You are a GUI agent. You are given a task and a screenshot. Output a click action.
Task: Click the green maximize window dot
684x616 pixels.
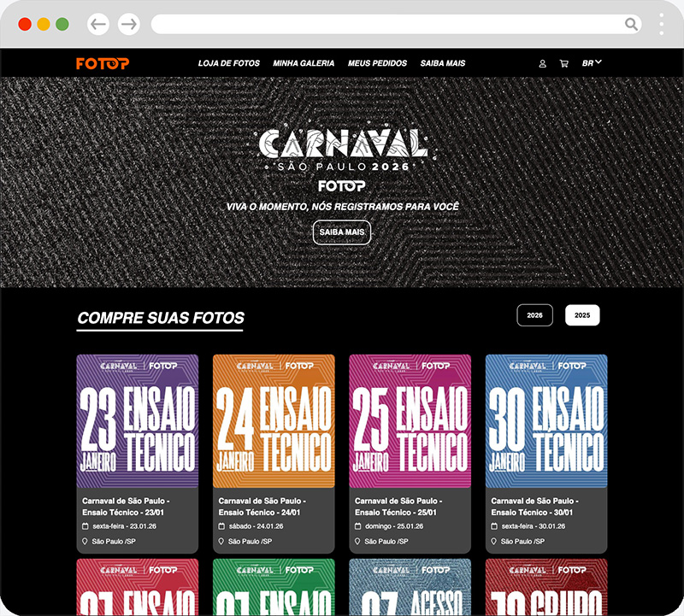[x=62, y=24]
